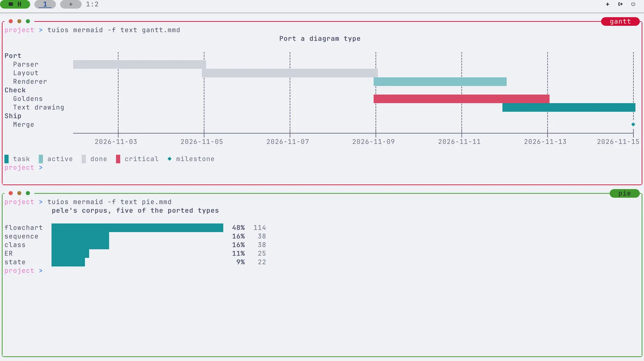Click the critical legend color swatch

tap(118, 159)
